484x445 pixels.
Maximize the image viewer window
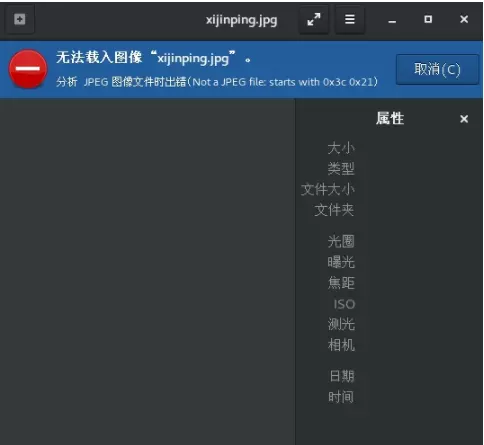[x=428, y=19]
